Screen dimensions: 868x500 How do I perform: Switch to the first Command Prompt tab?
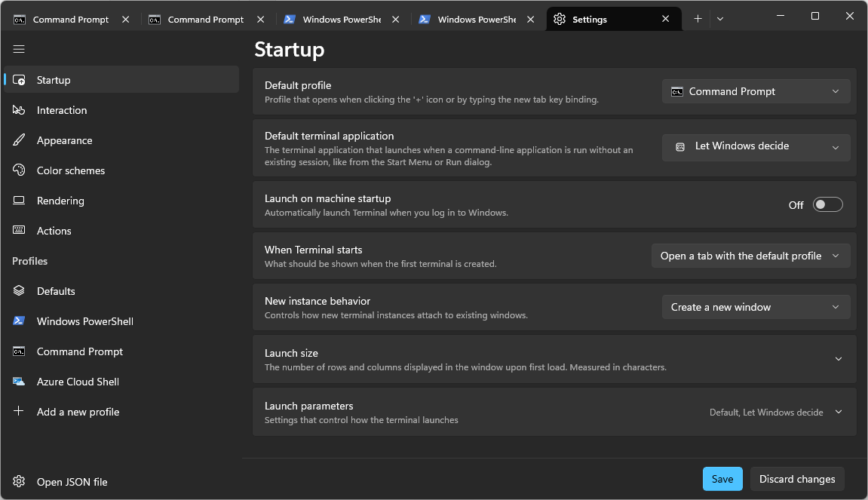click(x=70, y=20)
